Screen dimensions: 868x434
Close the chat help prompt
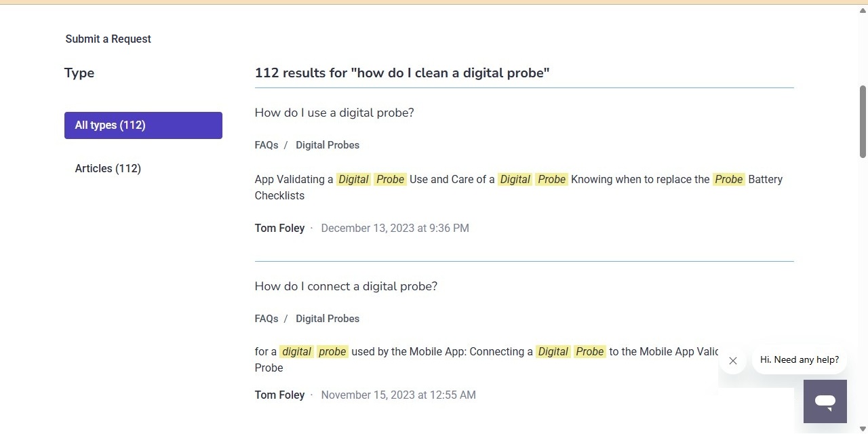tap(732, 361)
